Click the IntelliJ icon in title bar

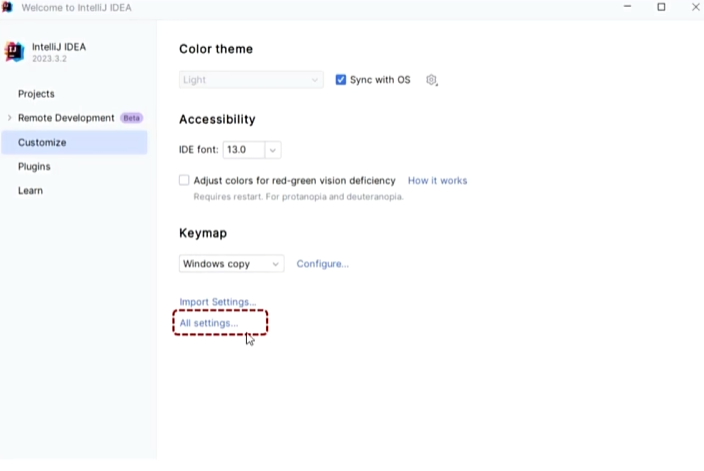point(7,7)
